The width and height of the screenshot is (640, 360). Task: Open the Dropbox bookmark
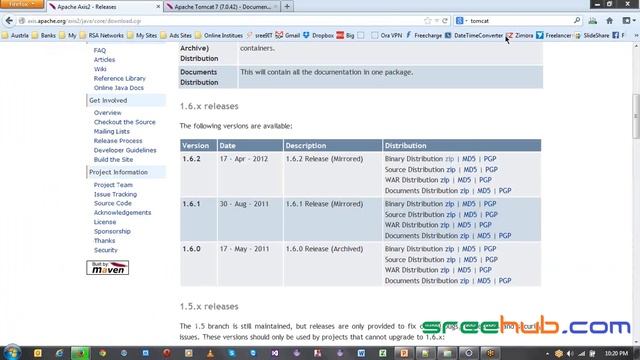(x=318, y=36)
